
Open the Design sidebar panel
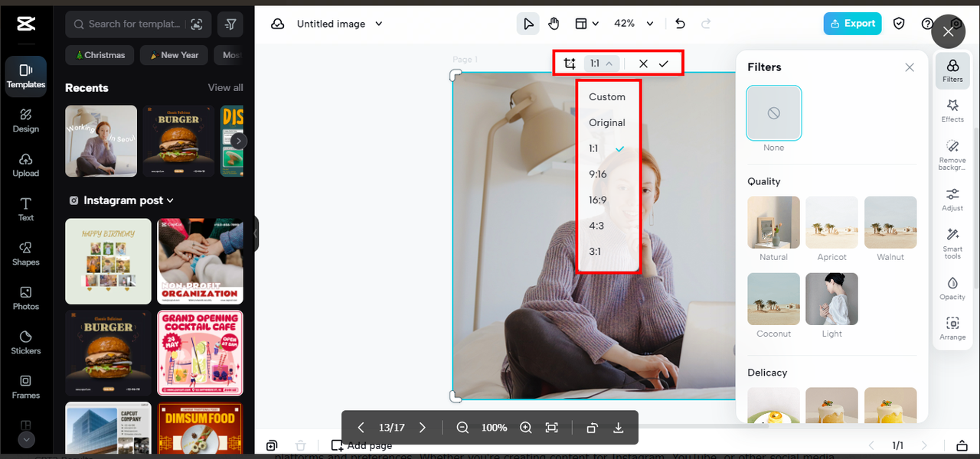coord(25,121)
